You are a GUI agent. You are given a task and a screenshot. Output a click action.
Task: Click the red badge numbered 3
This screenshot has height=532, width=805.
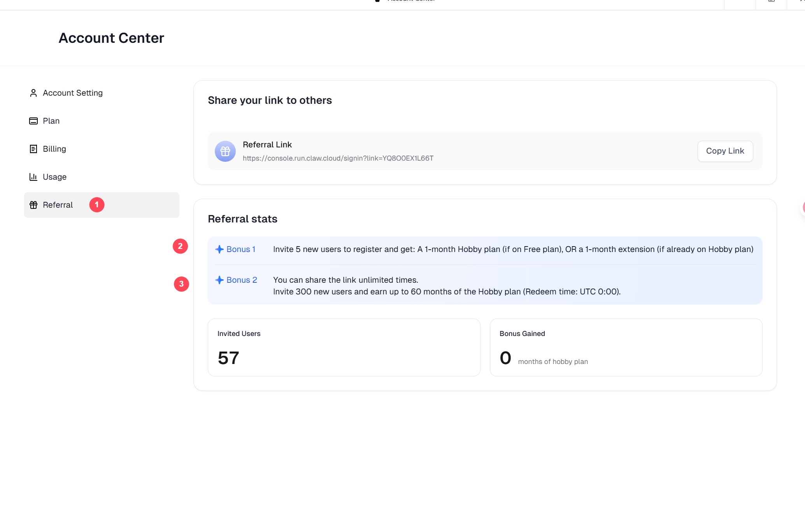(181, 284)
